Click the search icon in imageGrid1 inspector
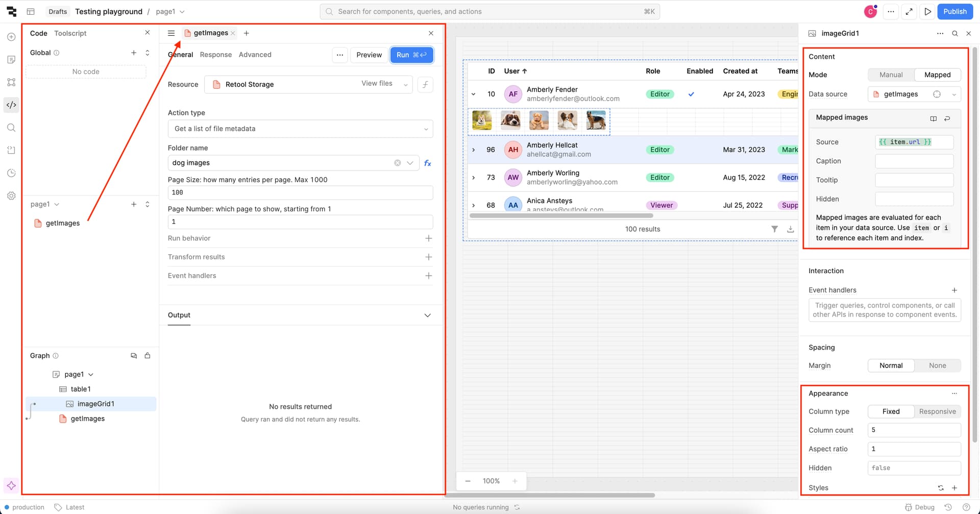 click(x=954, y=34)
